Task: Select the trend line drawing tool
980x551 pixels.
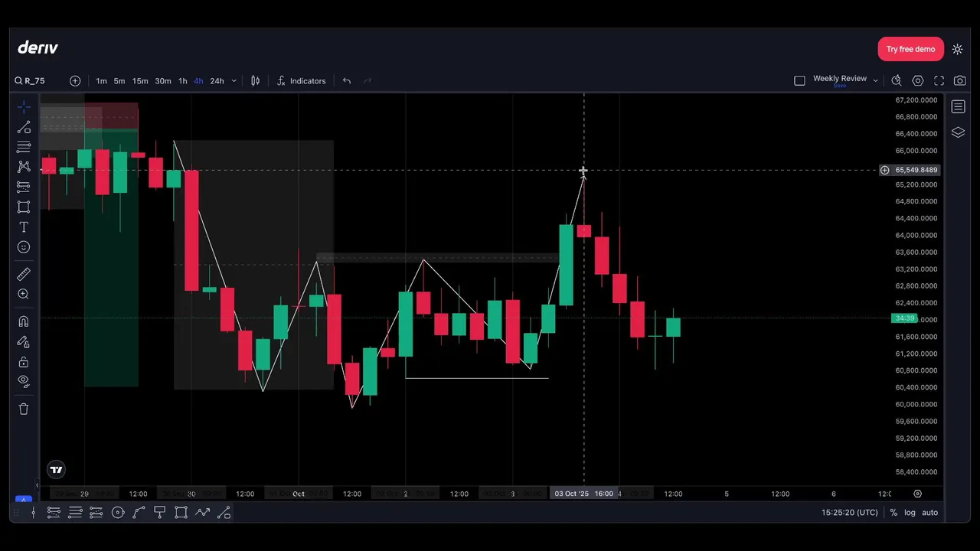Action: pyautogui.click(x=24, y=127)
